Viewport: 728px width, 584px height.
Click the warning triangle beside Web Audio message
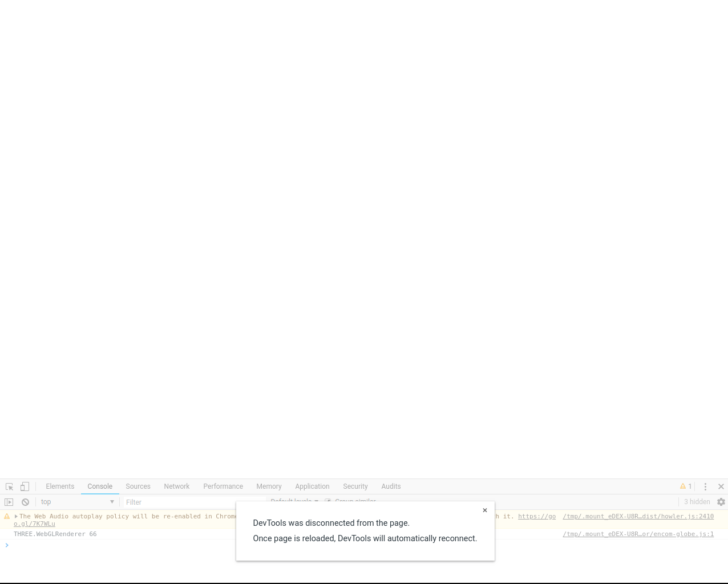point(7,516)
